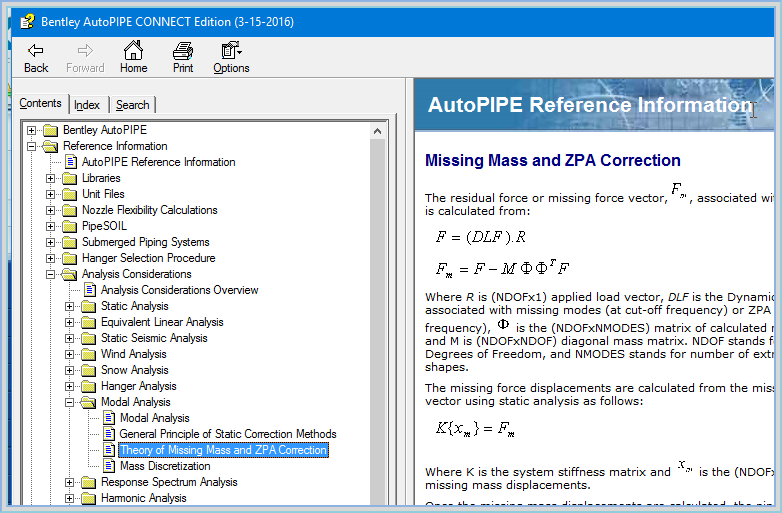Image resolution: width=782 pixels, height=513 pixels.
Task: Expand the Hanger Analysis node
Action: pos(70,386)
